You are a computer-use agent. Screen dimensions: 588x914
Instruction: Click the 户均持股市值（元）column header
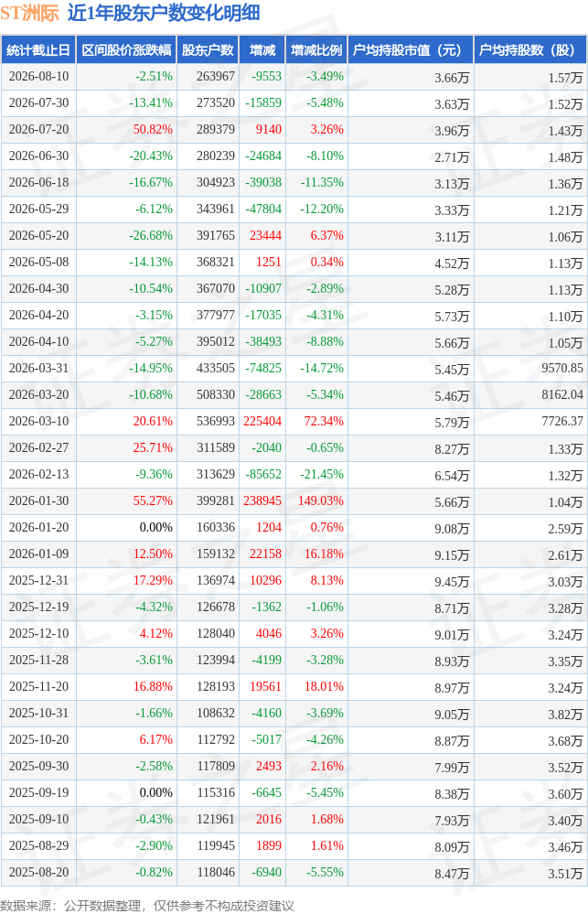click(x=411, y=50)
